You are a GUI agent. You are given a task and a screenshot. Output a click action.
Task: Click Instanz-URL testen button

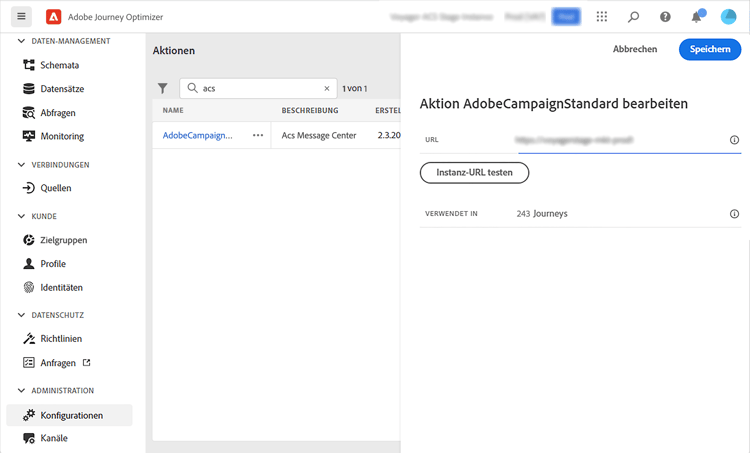pyautogui.click(x=474, y=173)
